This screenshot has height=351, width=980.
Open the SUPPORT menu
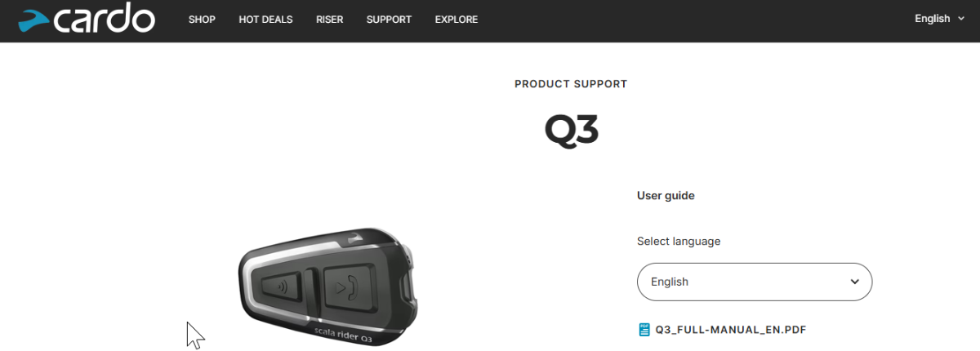click(x=389, y=20)
